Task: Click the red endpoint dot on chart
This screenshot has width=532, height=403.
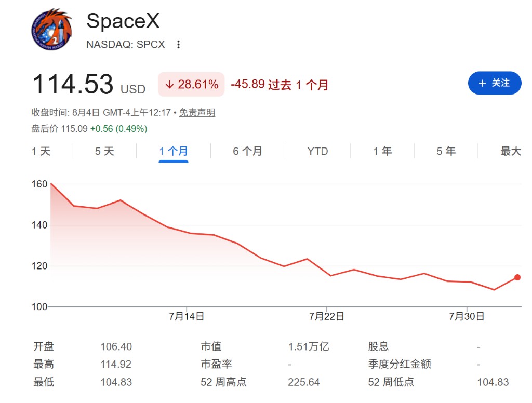Action: click(517, 277)
